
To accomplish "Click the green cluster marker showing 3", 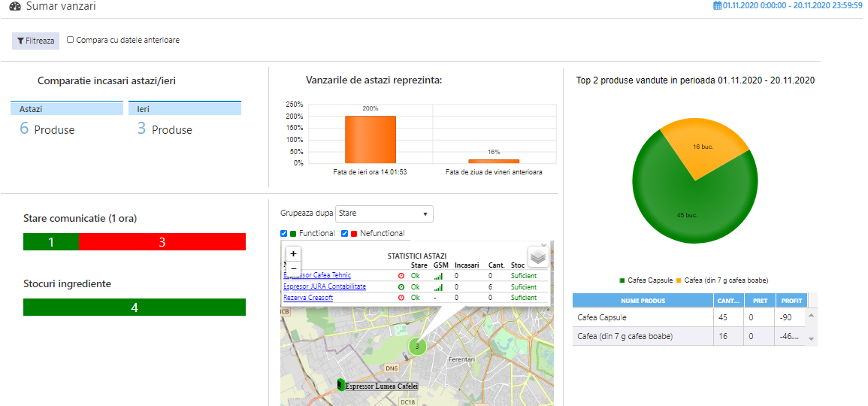I will pyautogui.click(x=417, y=346).
